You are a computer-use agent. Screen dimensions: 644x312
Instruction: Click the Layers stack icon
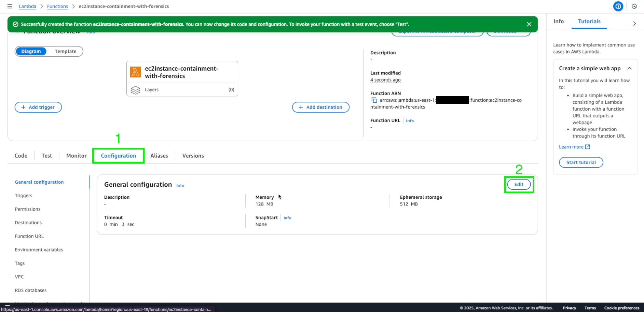[136, 90]
